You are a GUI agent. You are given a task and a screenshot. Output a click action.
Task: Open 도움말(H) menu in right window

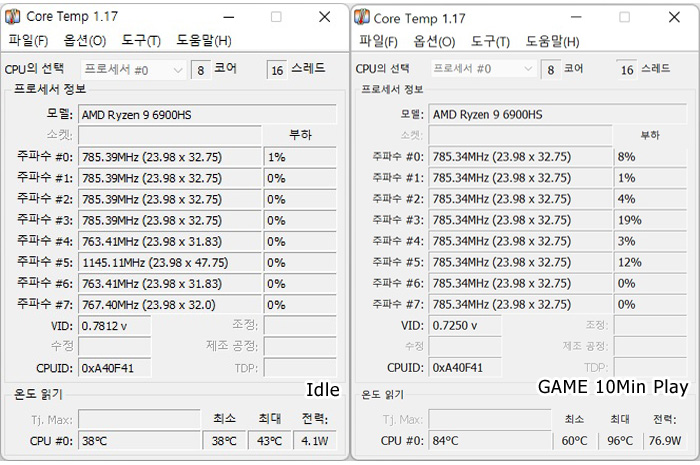[x=553, y=41]
